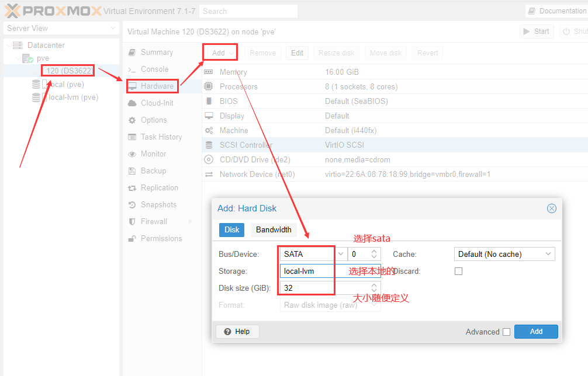Click the Task History list icon
Viewport: 588px width, 376px height.
pos(132,137)
